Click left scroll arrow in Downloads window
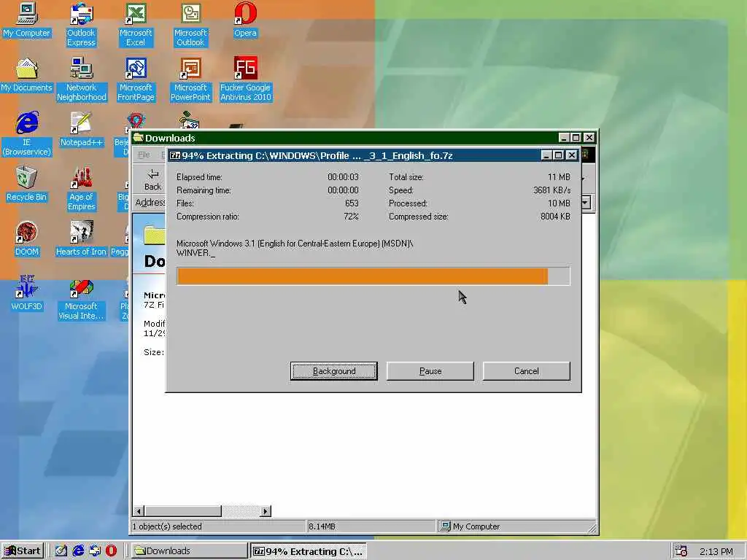The image size is (747, 560). click(139, 511)
